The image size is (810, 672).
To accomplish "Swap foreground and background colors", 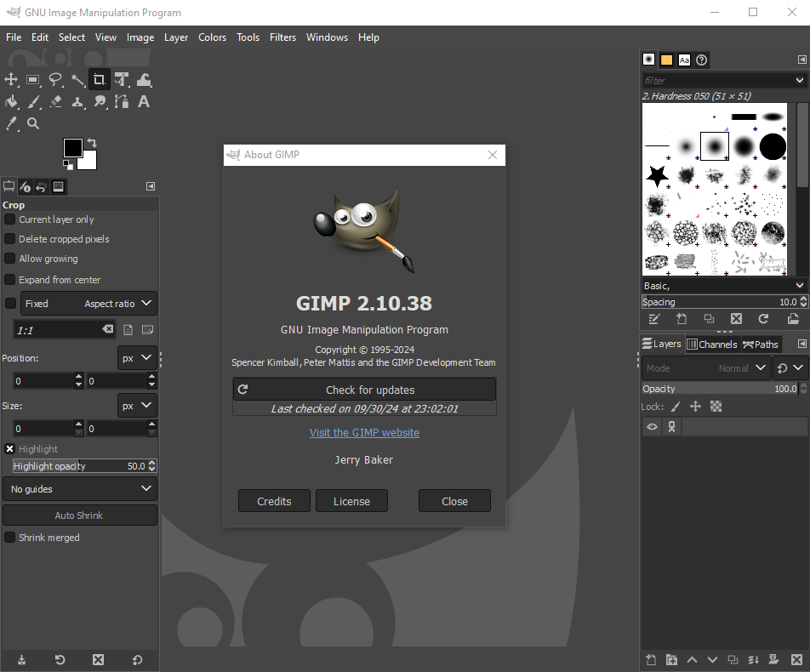I will pos(92,143).
